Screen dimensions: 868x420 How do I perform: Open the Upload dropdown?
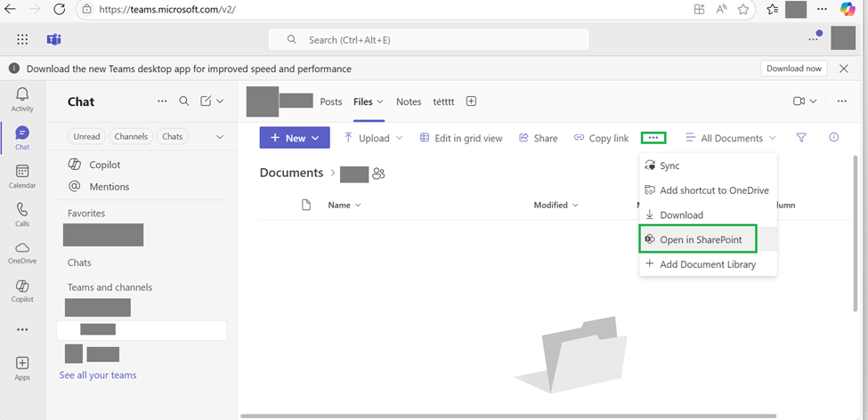[x=374, y=138]
